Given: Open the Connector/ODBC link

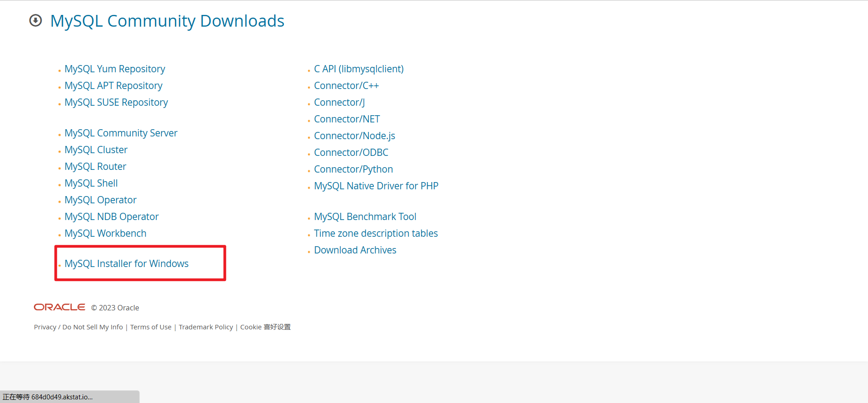Looking at the screenshot, I should pyautogui.click(x=351, y=153).
